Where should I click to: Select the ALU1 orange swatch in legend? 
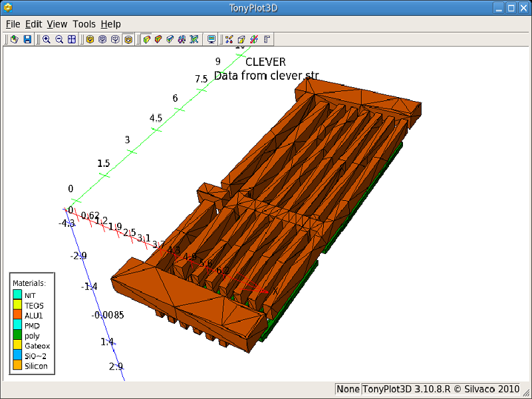coord(17,315)
